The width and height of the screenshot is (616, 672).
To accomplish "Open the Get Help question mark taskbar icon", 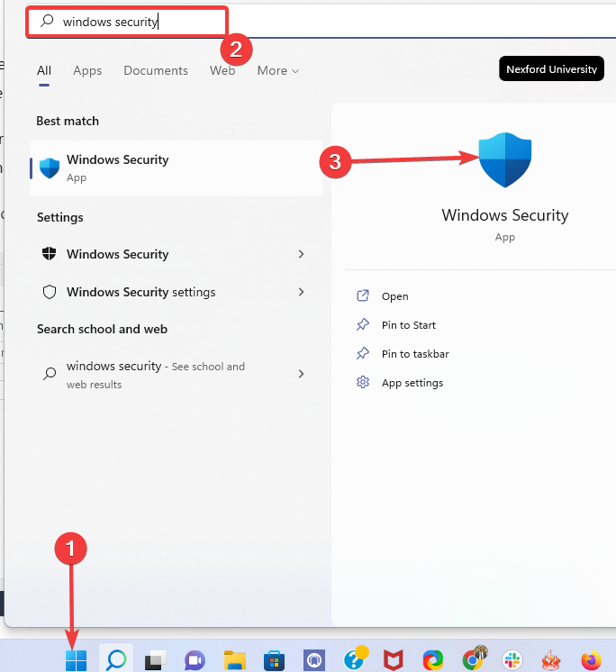I will [355, 658].
